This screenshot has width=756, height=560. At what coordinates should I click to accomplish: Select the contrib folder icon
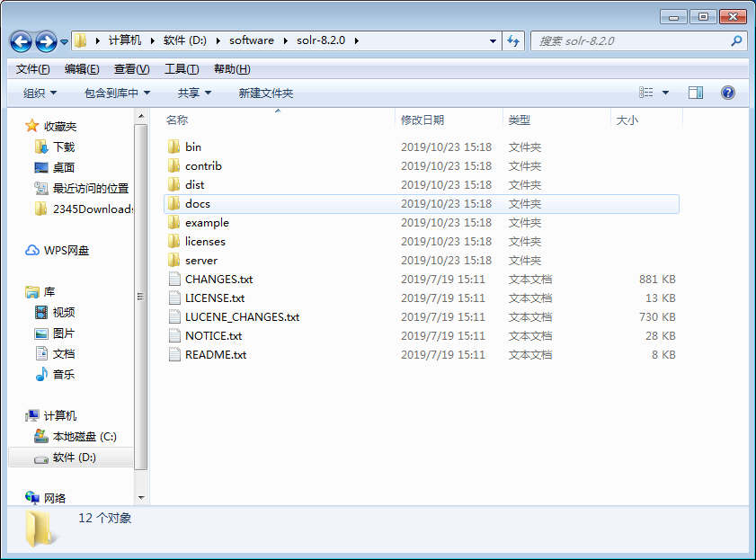point(174,165)
